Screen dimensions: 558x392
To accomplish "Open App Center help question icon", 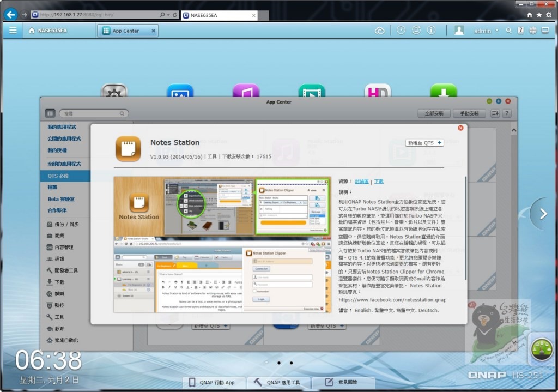I will pos(507,113).
